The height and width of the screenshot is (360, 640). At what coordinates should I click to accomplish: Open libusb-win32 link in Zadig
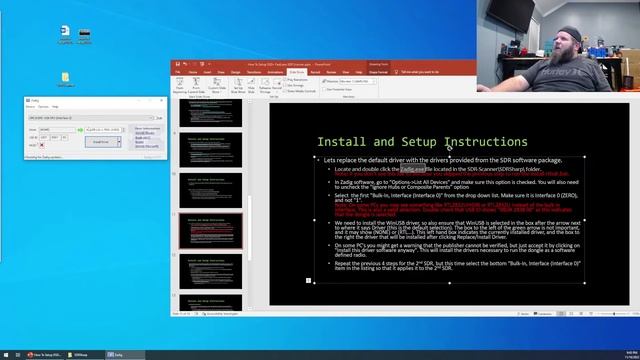pyautogui.click(x=142, y=138)
